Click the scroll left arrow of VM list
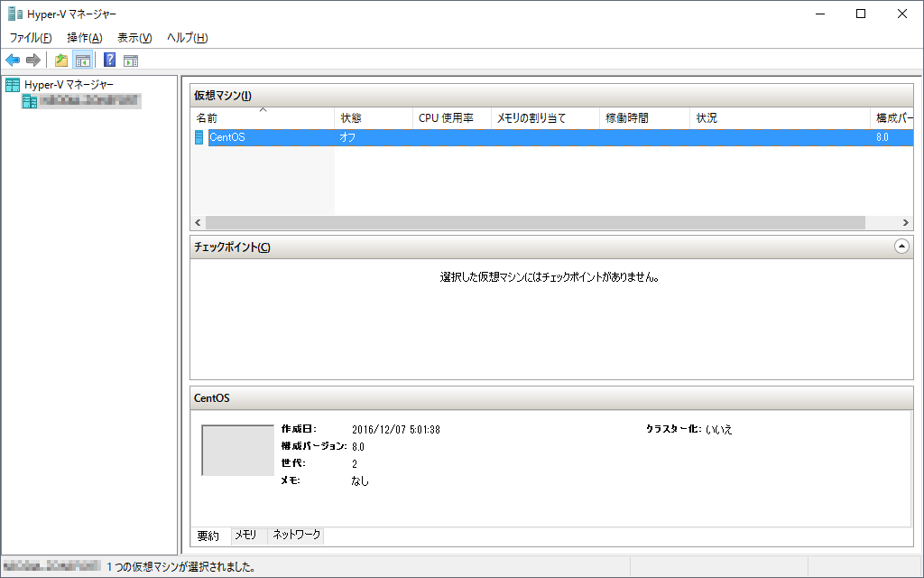924x578 pixels. click(x=198, y=222)
